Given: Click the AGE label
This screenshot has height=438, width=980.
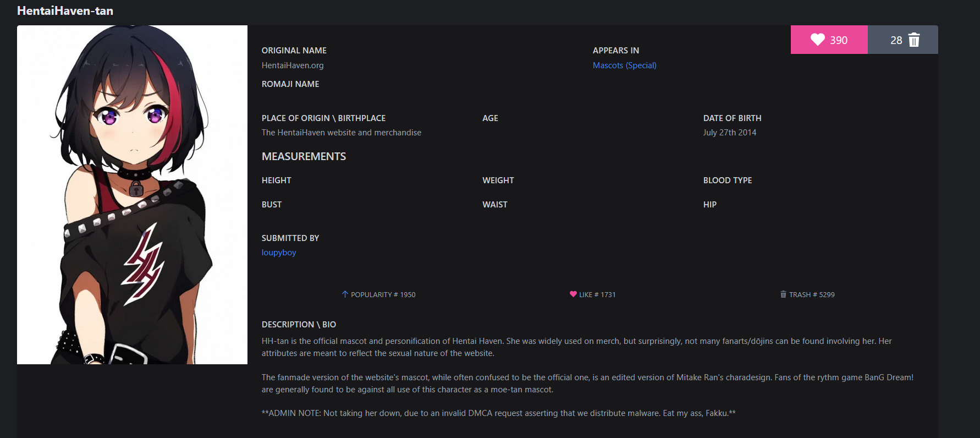Looking at the screenshot, I should click(491, 118).
